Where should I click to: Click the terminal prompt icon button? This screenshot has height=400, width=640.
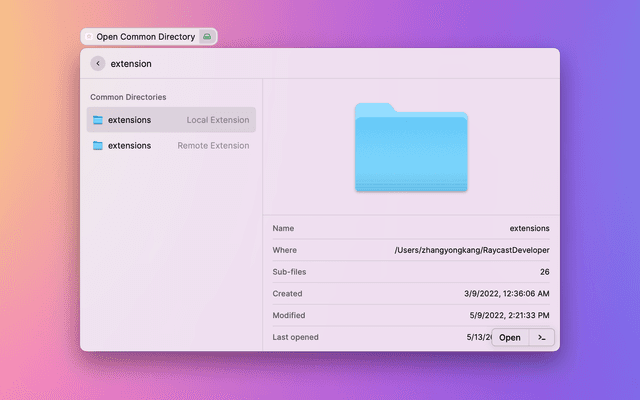(541, 337)
